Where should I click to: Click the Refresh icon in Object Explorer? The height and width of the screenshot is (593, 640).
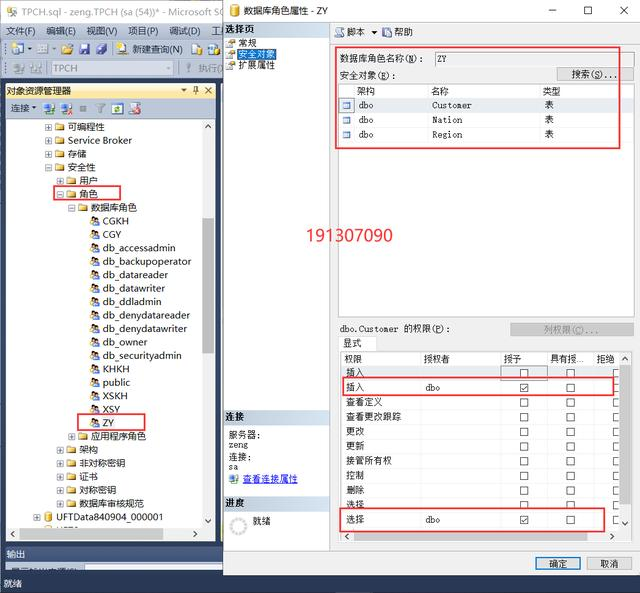[x=118, y=109]
